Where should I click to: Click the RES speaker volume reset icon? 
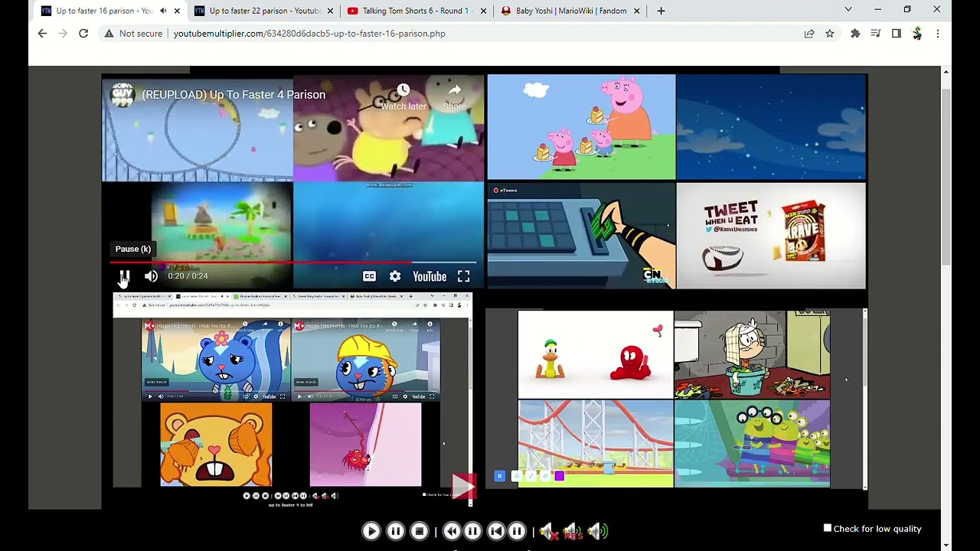pyautogui.click(x=573, y=532)
